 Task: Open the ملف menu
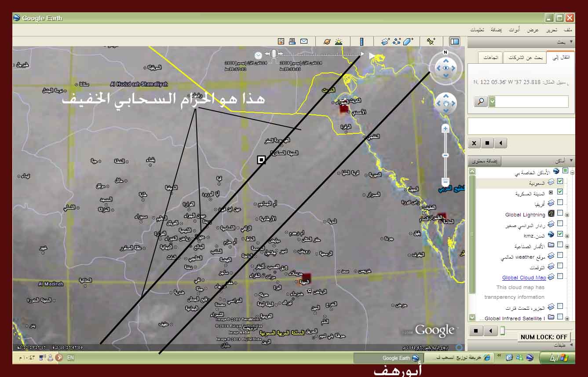pos(568,29)
